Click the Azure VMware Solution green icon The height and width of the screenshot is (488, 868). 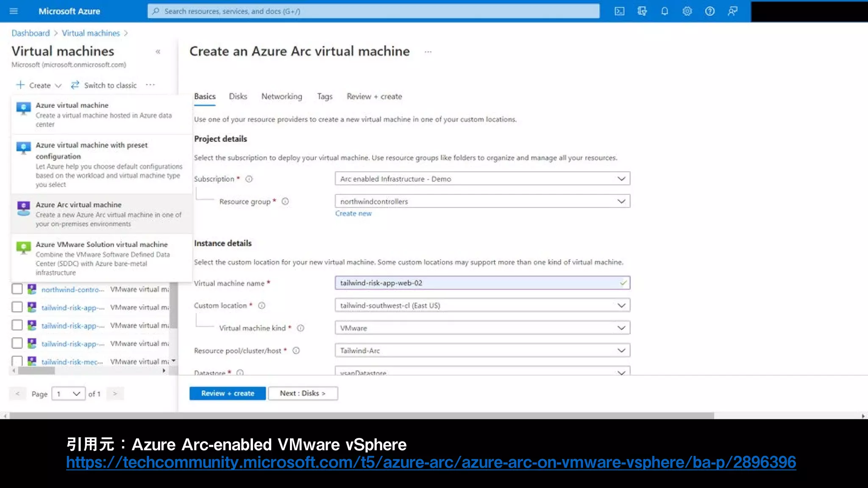[x=24, y=248]
